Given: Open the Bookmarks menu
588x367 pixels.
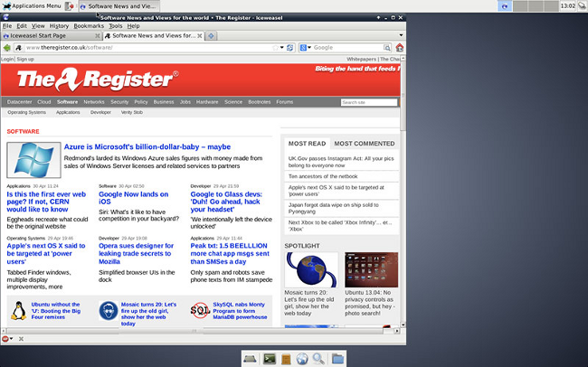Looking at the screenshot, I should coord(89,26).
